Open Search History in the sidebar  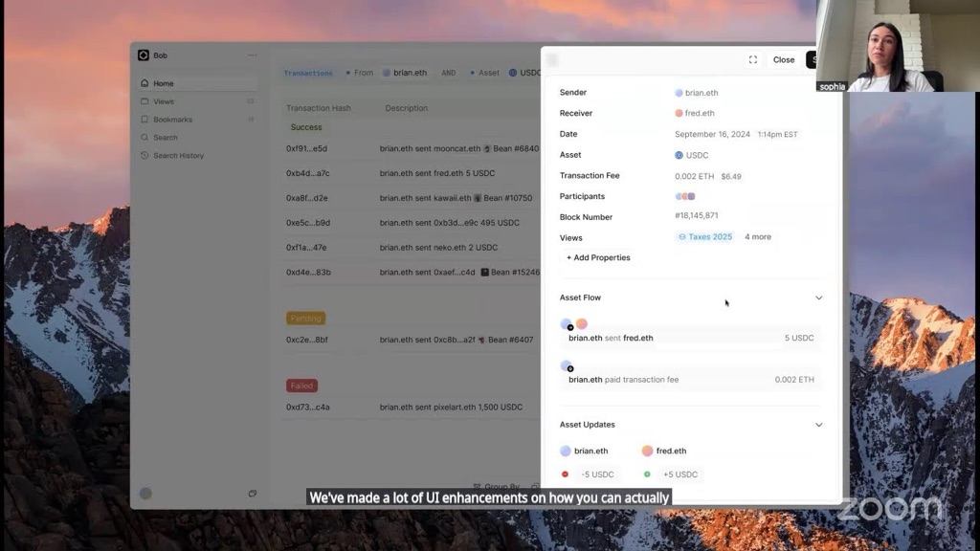pos(178,155)
